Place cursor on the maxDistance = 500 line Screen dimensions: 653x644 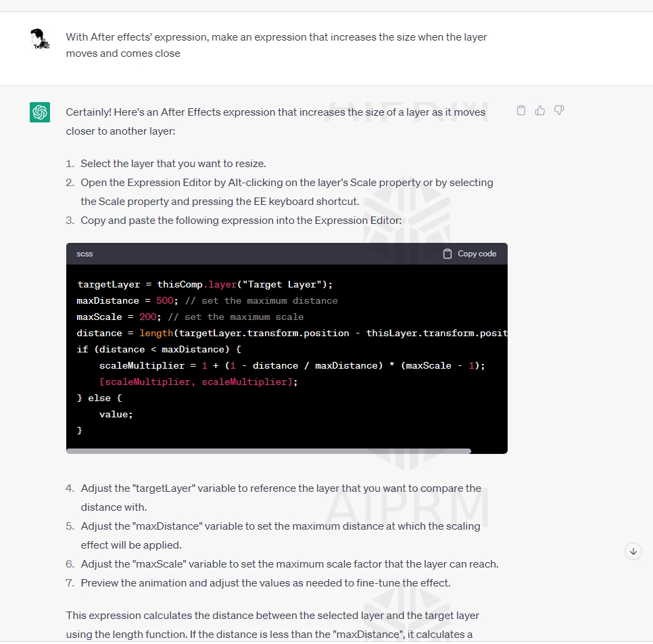pos(207,300)
